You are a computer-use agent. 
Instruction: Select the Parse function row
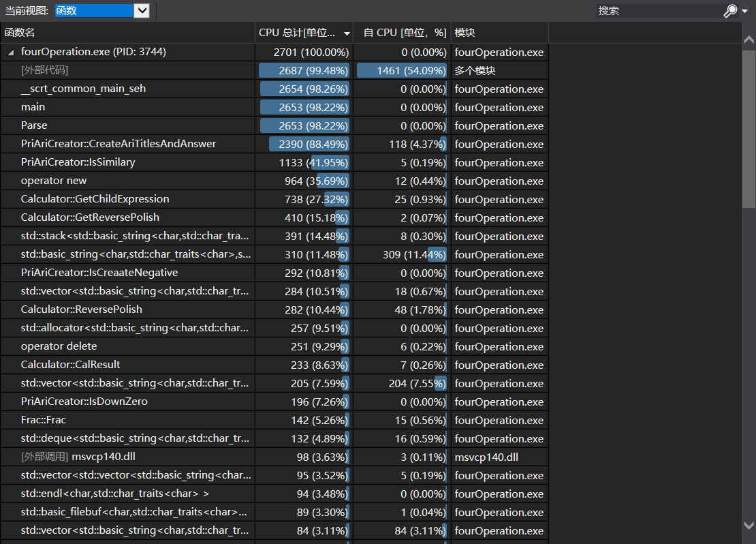[x=274, y=125]
